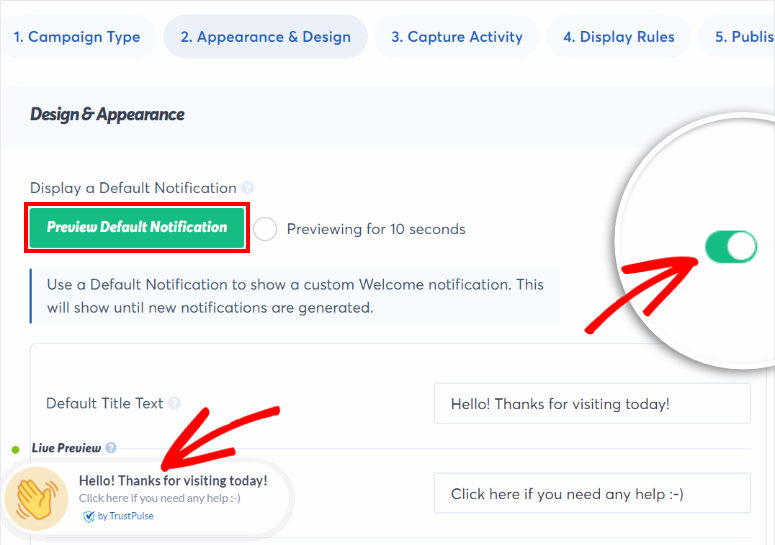The image size is (775, 545).
Task: Click 'Hello! Thanks for visiting today!' in the live preview
Action: pos(173,480)
